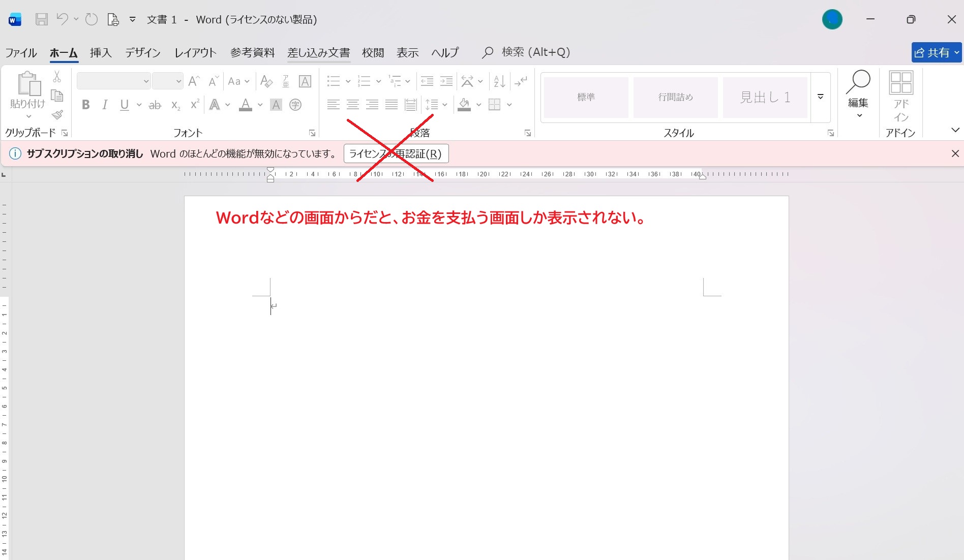Select the 見出し 1 style
Image resolution: width=964 pixels, height=560 pixels.
(765, 97)
